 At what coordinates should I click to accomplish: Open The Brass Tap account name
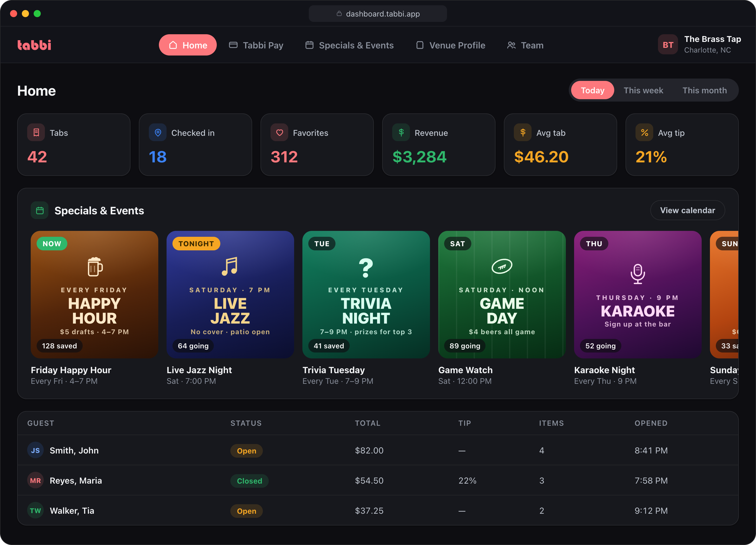[x=712, y=39]
